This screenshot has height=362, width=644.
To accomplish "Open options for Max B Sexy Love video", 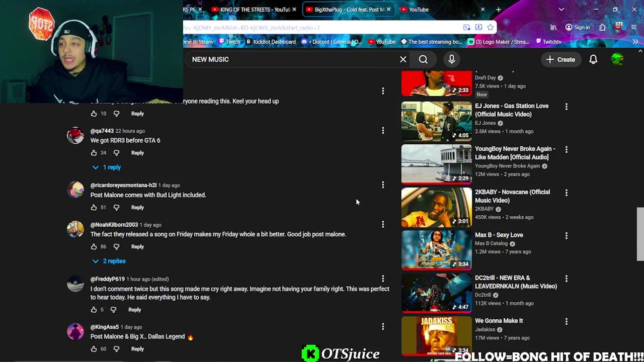I will (567, 235).
